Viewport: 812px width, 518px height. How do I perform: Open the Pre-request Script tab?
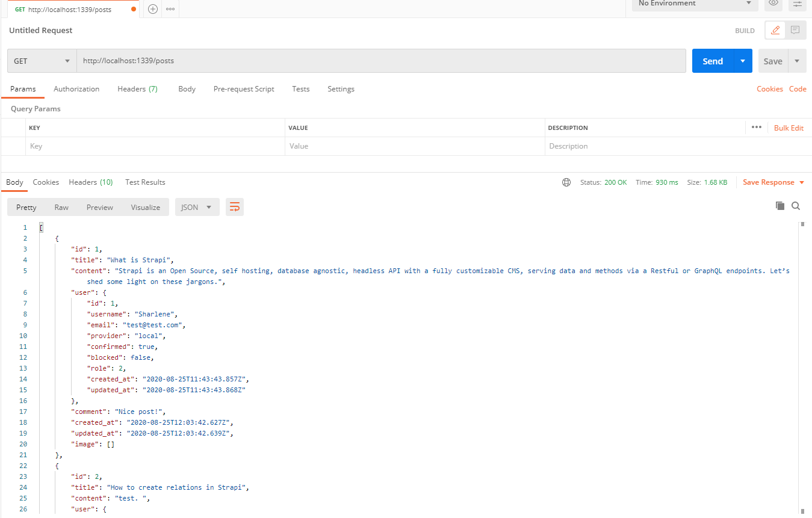pos(244,89)
